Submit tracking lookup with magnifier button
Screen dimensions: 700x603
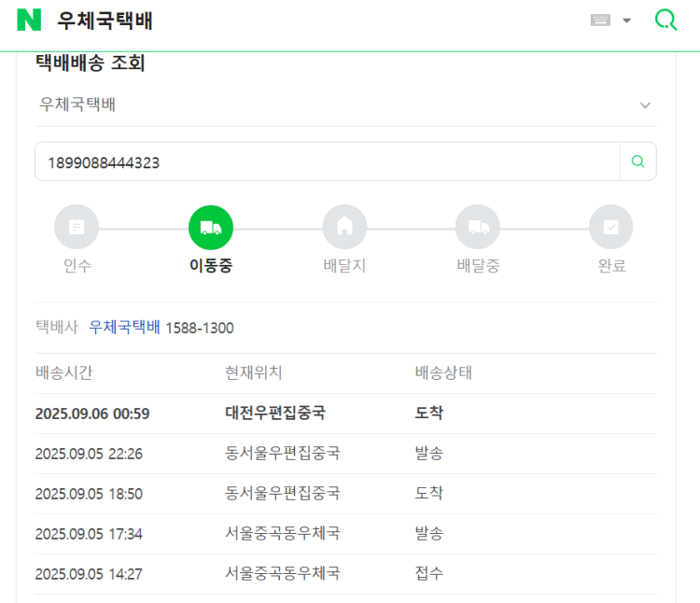[638, 161]
